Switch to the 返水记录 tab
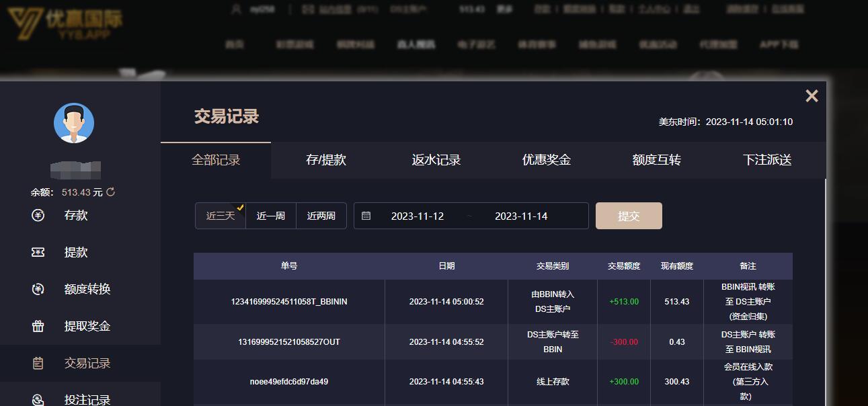The height and width of the screenshot is (406, 868). (436, 160)
